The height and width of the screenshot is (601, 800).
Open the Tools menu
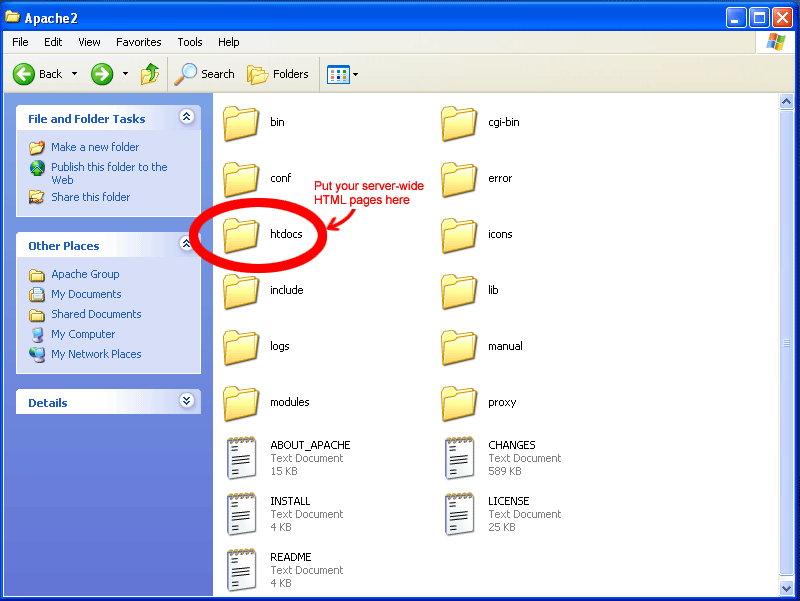click(x=189, y=42)
